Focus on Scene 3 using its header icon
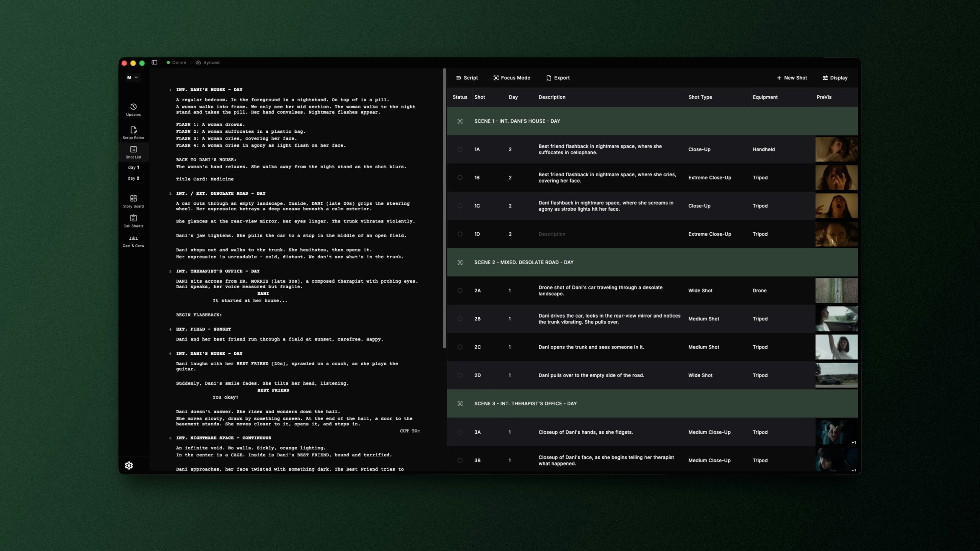 [460, 404]
